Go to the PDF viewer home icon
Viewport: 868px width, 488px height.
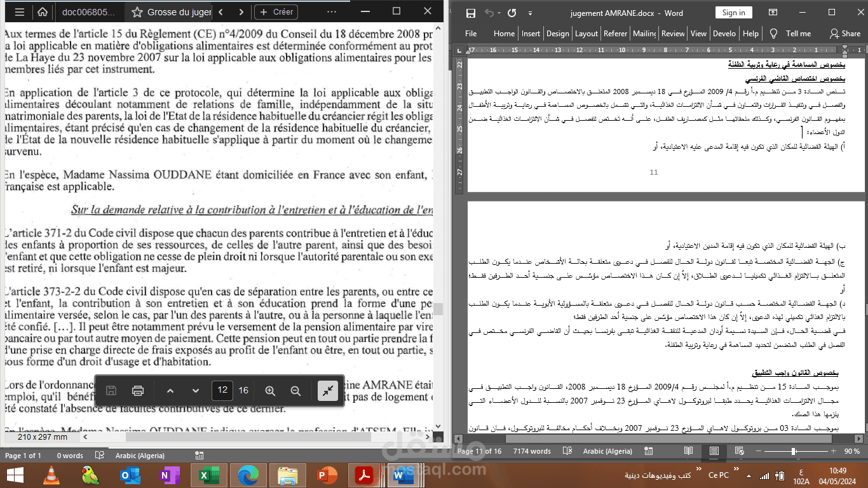click(x=42, y=12)
